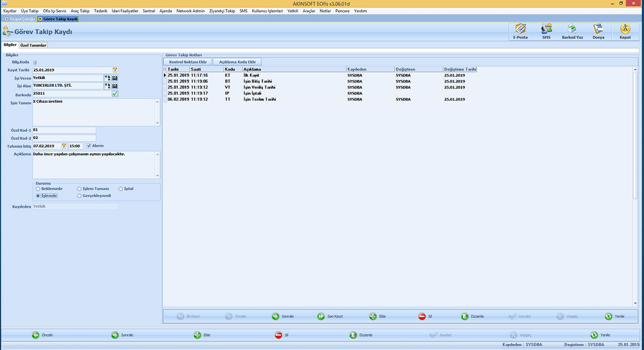Click Sil in the bottom record bar
644x350 pixels.
tap(282, 335)
